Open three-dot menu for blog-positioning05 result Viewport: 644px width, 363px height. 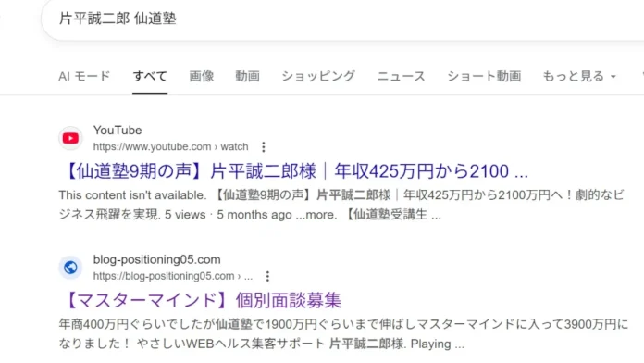(x=267, y=276)
